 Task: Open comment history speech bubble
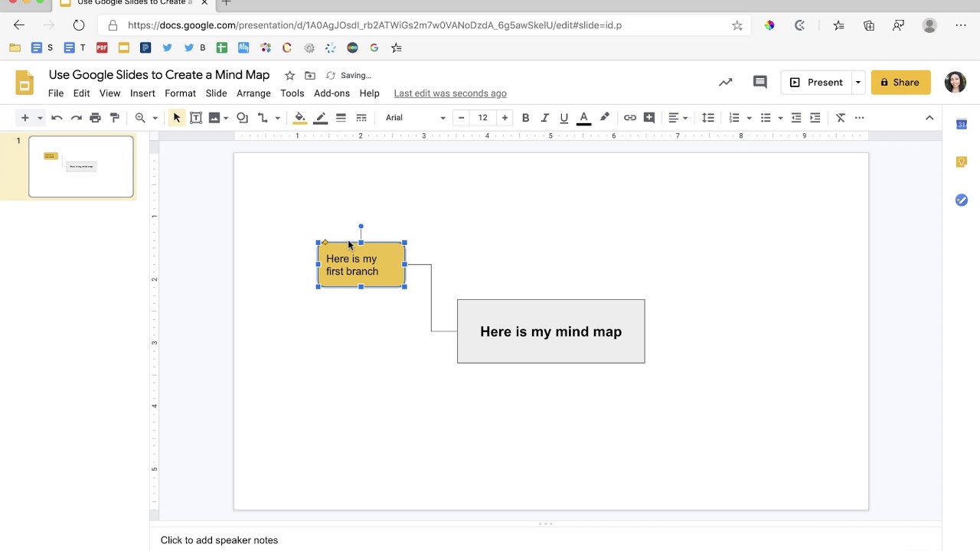point(759,82)
